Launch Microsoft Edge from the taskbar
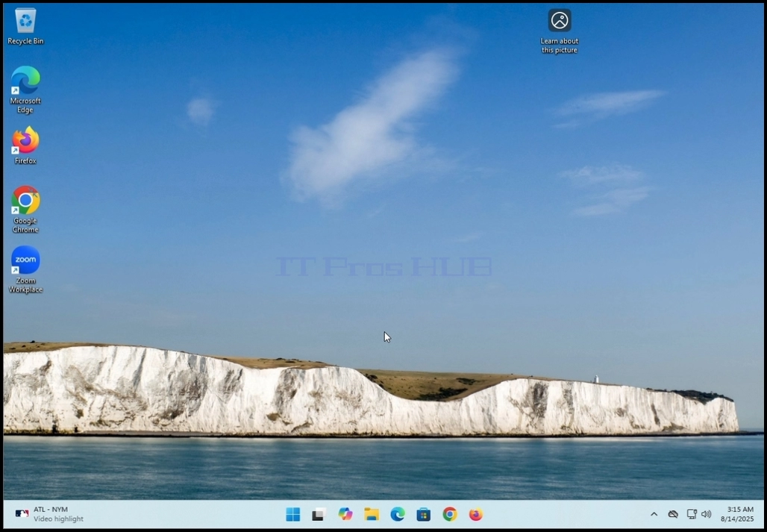The width and height of the screenshot is (767, 532). [x=398, y=514]
